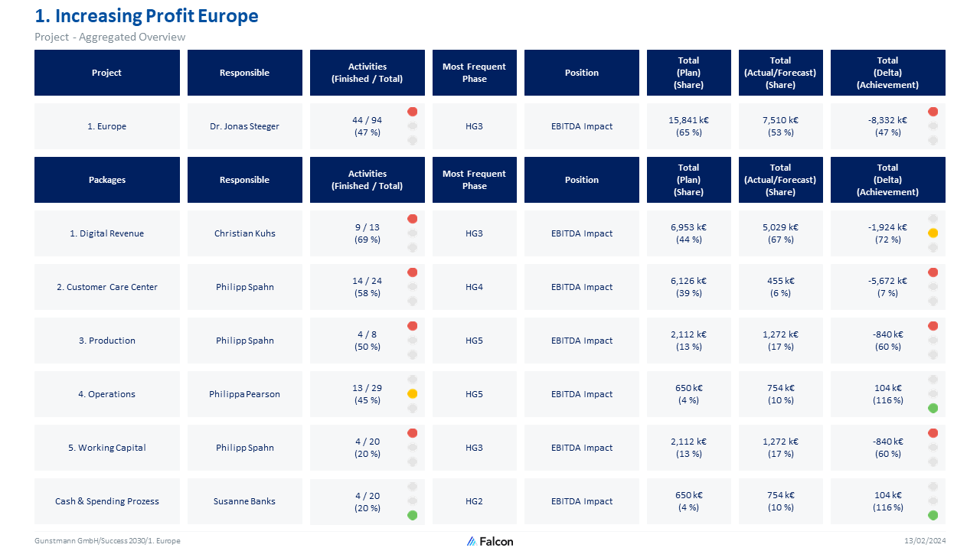
Task: Click the green status light for Cash & Spending Prozess
Action: [412, 515]
